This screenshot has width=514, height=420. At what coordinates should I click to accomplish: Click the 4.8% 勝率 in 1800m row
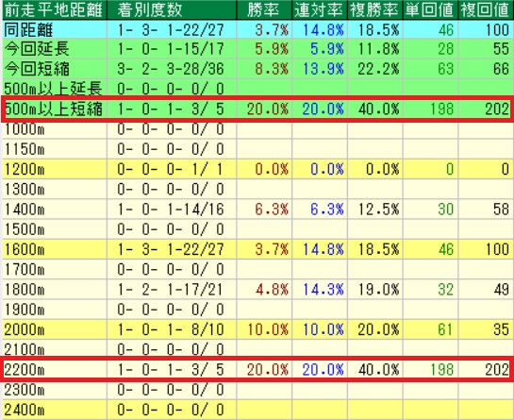point(272,290)
